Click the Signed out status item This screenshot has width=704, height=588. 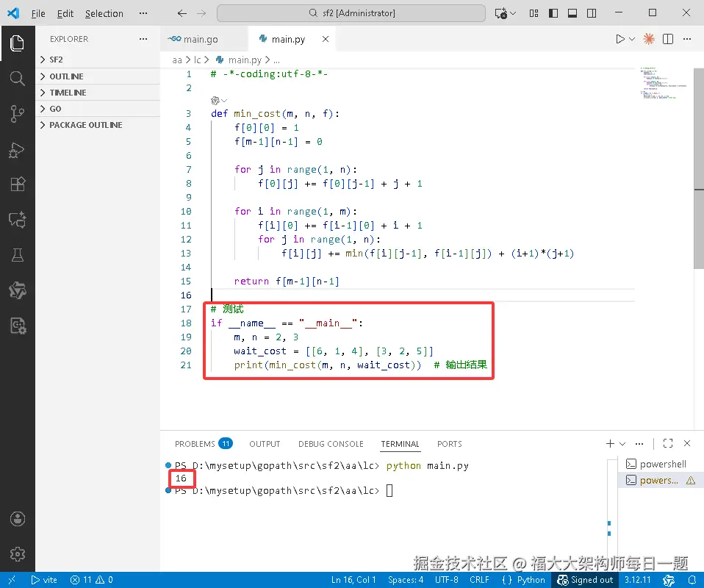coord(585,580)
